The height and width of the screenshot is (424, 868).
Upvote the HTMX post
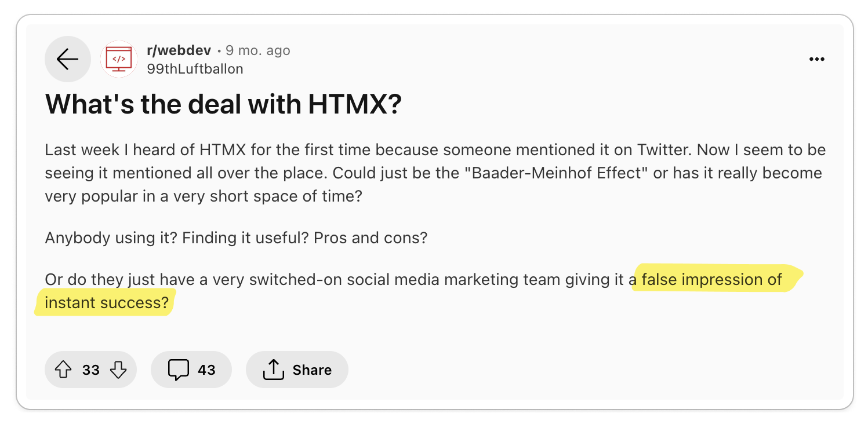(x=63, y=370)
